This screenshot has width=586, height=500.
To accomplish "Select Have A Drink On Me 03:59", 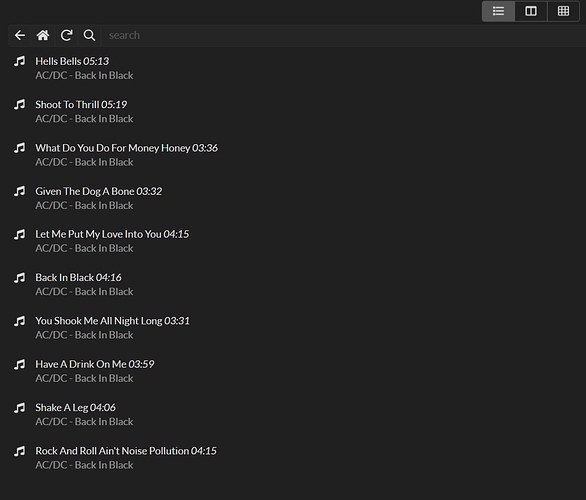I will pos(95,364).
